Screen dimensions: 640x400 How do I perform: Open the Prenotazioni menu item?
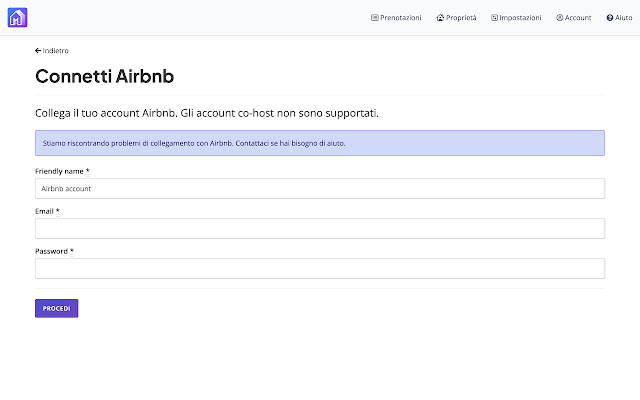pyautogui.click(x=396, y=18)
